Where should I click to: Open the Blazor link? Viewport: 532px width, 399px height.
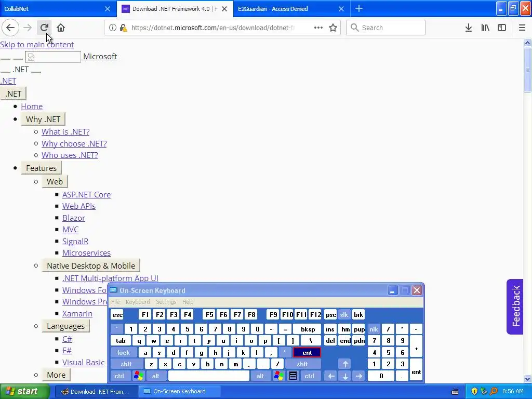(74, 218)
